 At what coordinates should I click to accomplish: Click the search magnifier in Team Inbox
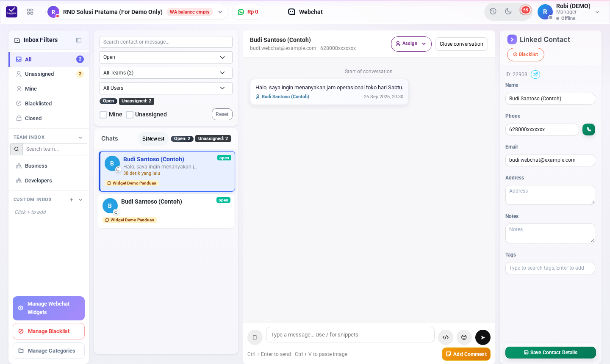pyautogui.click(x=17, y=149)
